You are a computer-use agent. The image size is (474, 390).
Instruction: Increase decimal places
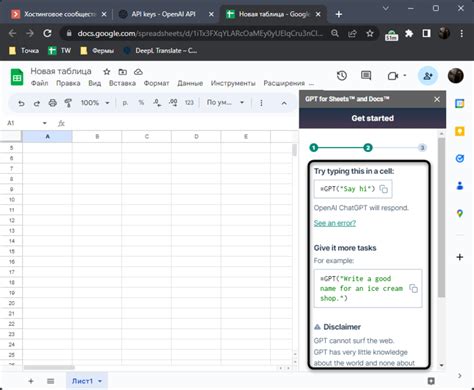click(x=173, y=103)
